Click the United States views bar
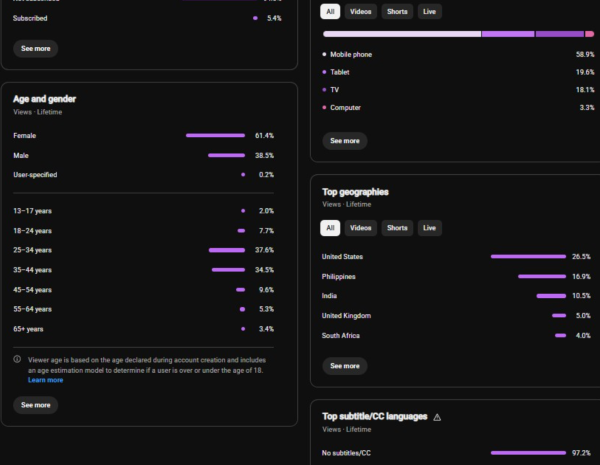The width and height of the screenshot is (600, 465). click(528, 256)
